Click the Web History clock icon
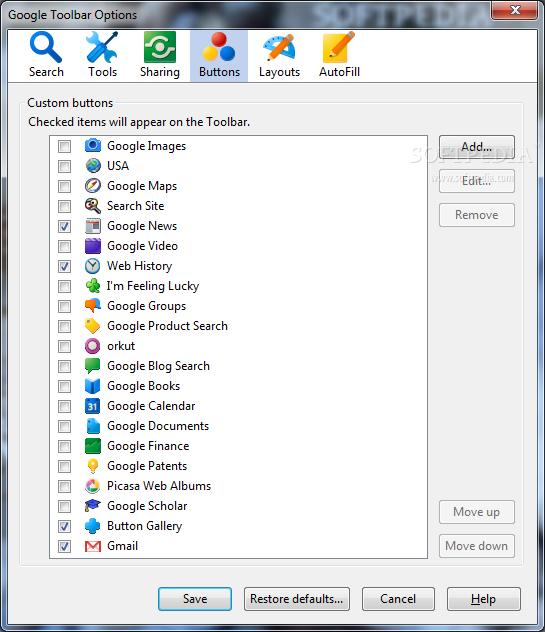 93,266
